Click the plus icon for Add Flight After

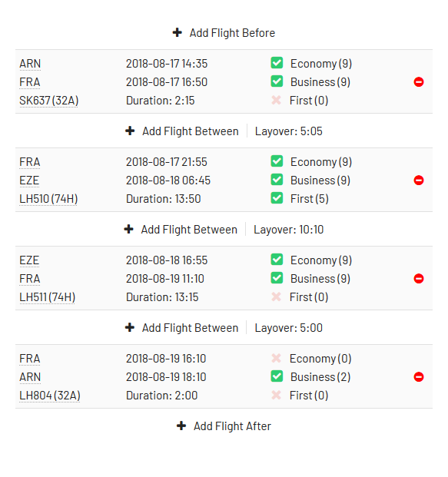181,426
